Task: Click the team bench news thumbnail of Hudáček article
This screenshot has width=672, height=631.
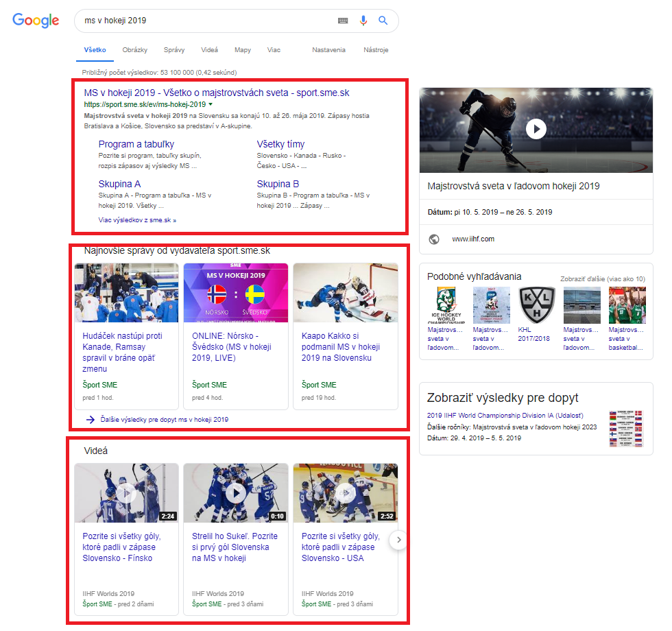Action: coord(126,293)
